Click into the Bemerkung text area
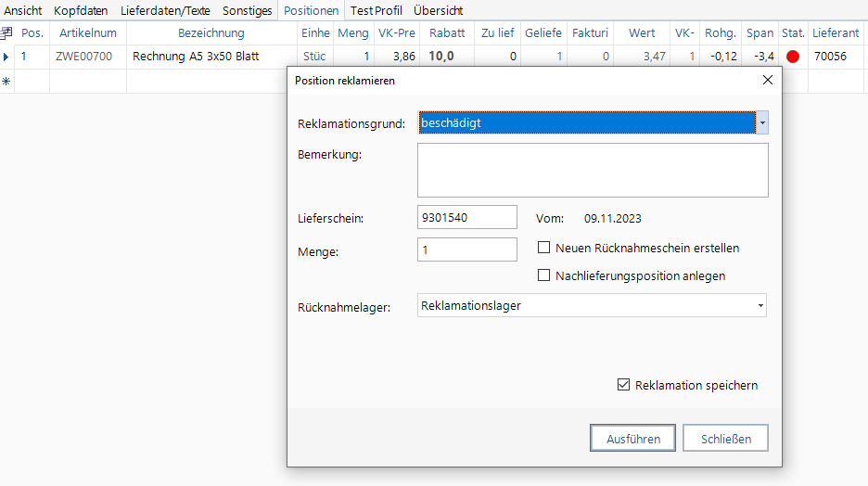 point(594,171)
